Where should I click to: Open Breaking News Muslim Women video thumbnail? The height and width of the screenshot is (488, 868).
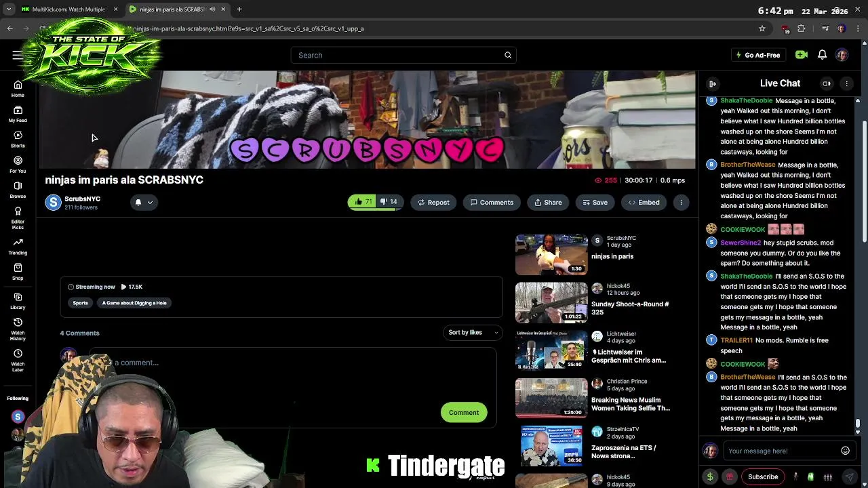tap(551, 398)
